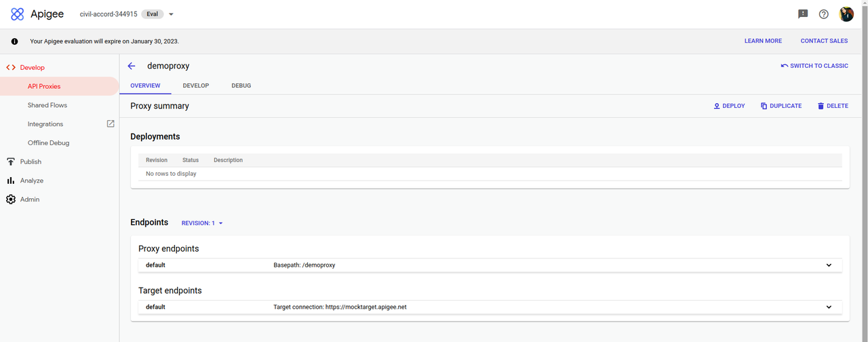Open the help question mark icon
The width and height of the screenshot is (868, 342).
click(824, 14)
